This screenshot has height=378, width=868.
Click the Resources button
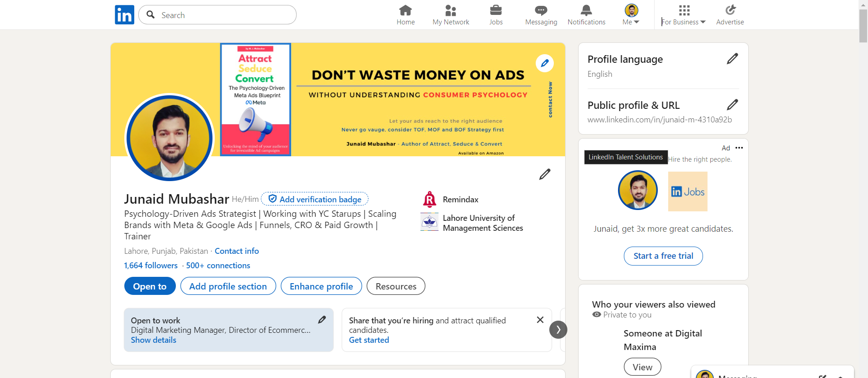396,286
